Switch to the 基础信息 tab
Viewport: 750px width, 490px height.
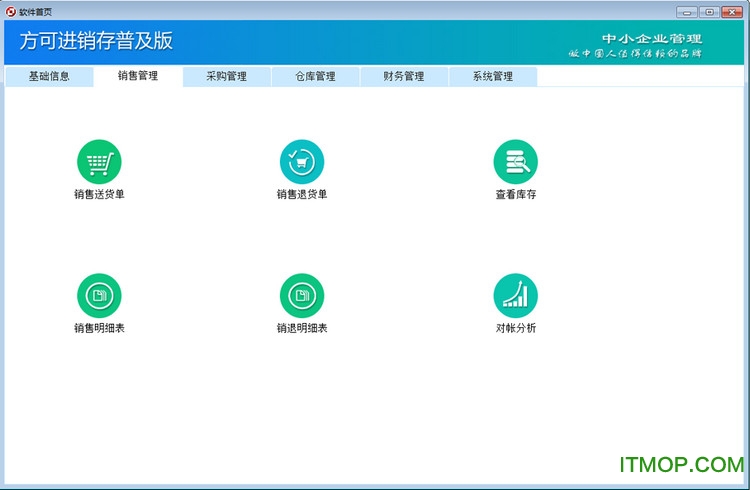tap(49, 76)
